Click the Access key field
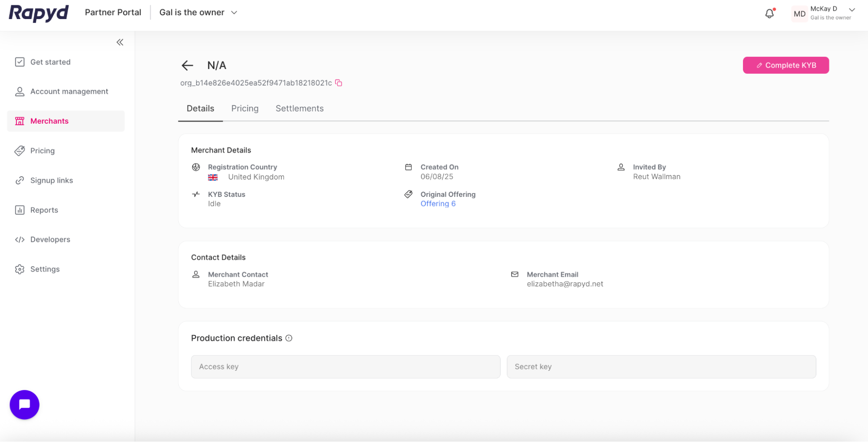 click(346, 367)
